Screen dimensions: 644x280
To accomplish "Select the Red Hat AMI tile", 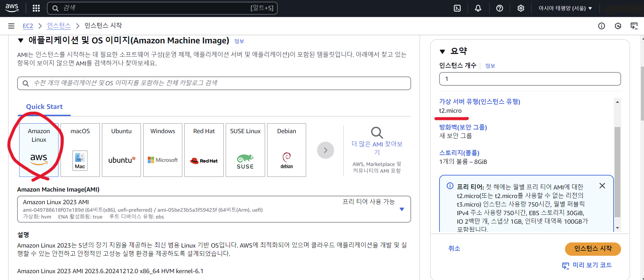I will 204,150.
